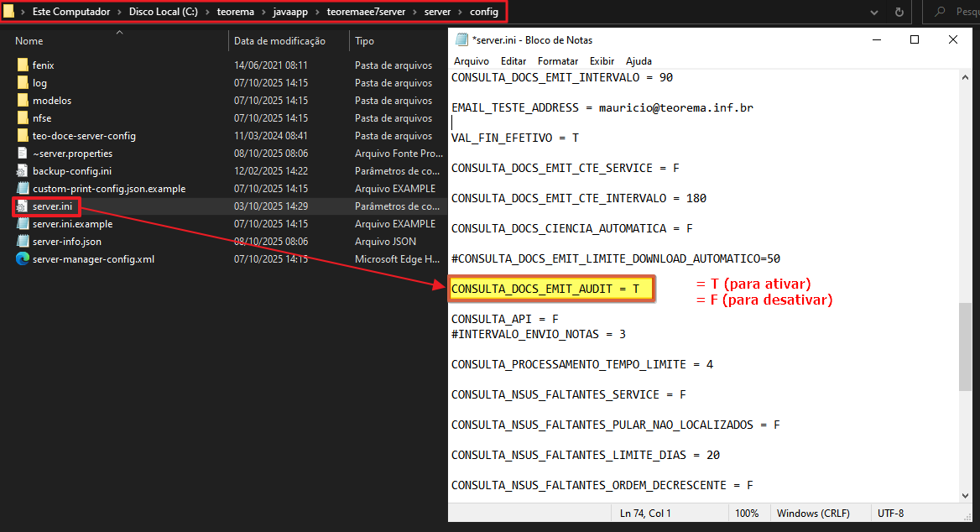
Task: Select the server-info.json file name
Action: click(x=67, y=242)
